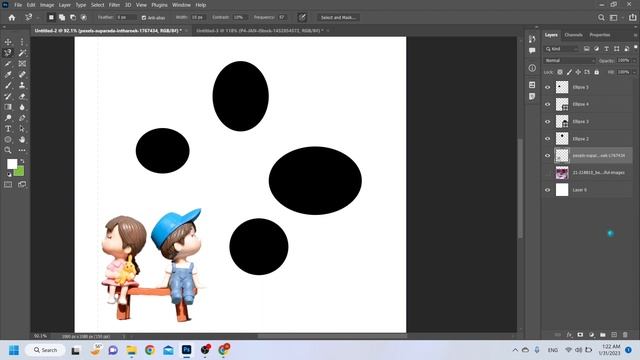Select the Ellipse shape tool

point(8,139)
